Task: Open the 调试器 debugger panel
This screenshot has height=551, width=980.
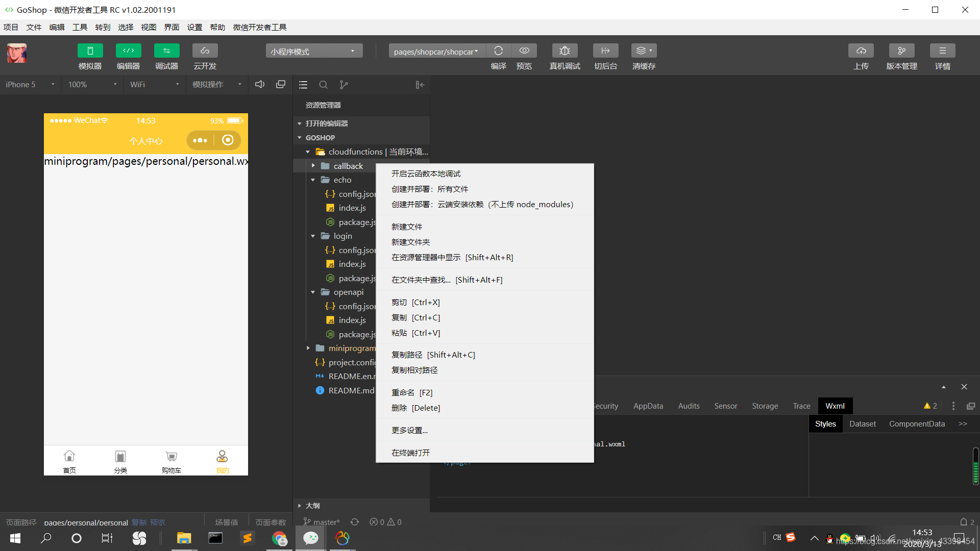Action: (166, 56)
